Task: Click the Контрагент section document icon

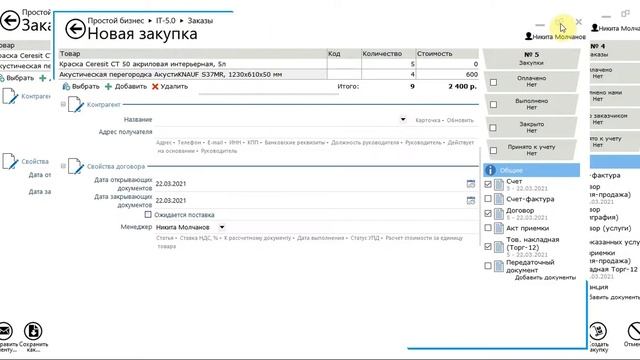Action: pyautogui.click(x=76, y=104)
